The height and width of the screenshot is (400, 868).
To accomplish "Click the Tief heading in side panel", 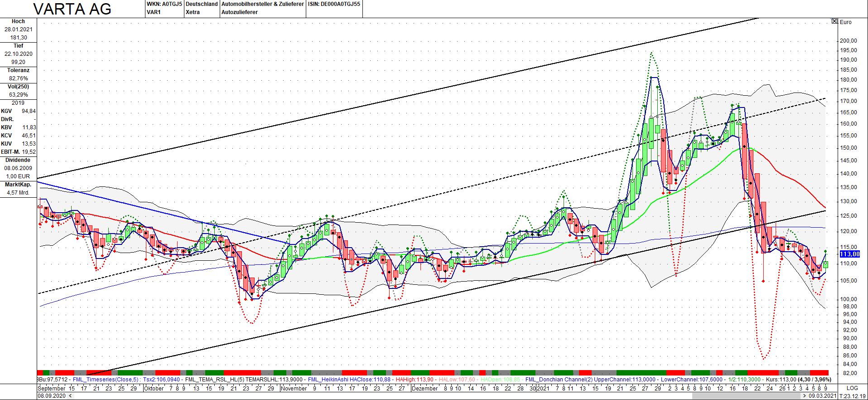I will tap(18, 46).
